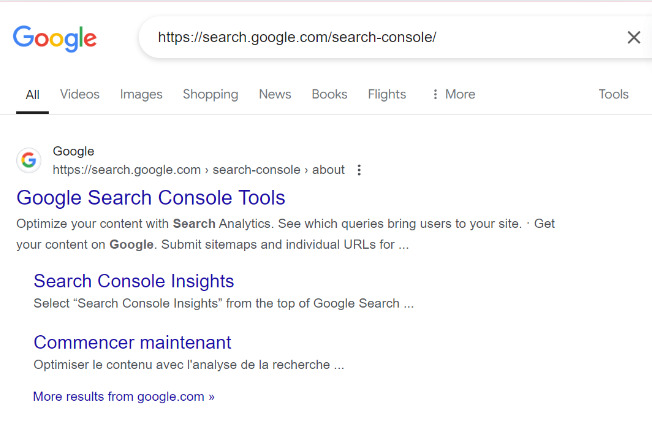Viewport: 652px width, 436px height.
Task: Open the Tools search filter options
Action: pyautogui.click(x=613, y=94)
